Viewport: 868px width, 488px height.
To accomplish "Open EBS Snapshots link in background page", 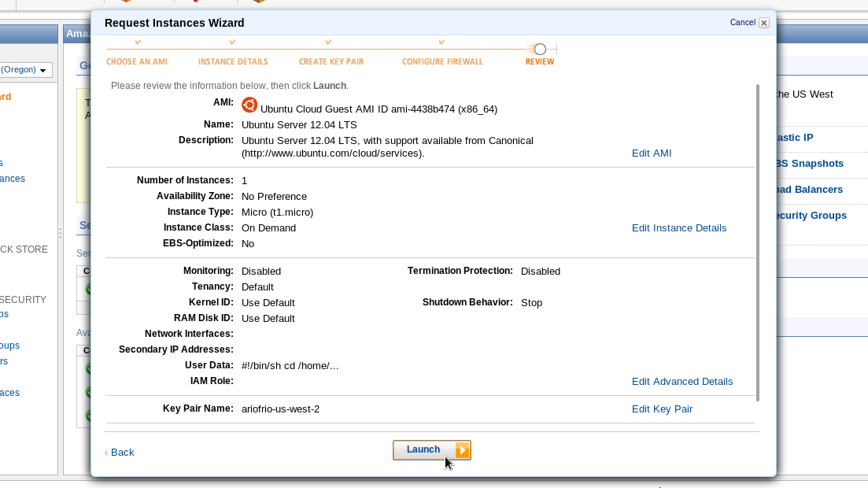I will click(x=809, y=164).
